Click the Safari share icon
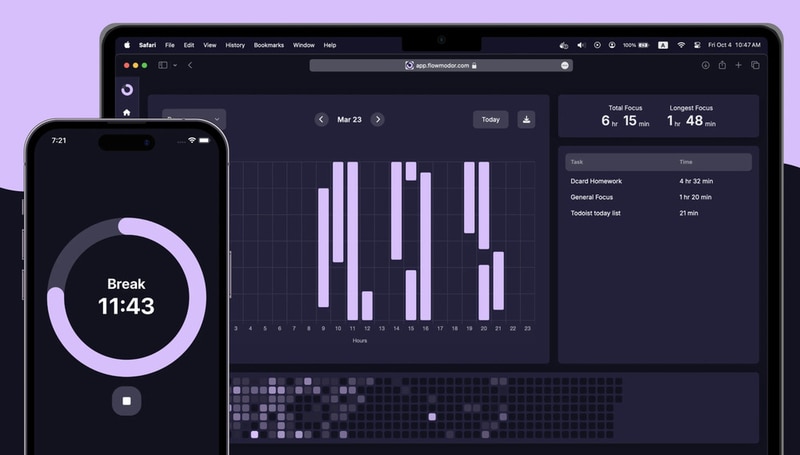 click(722, 65)
